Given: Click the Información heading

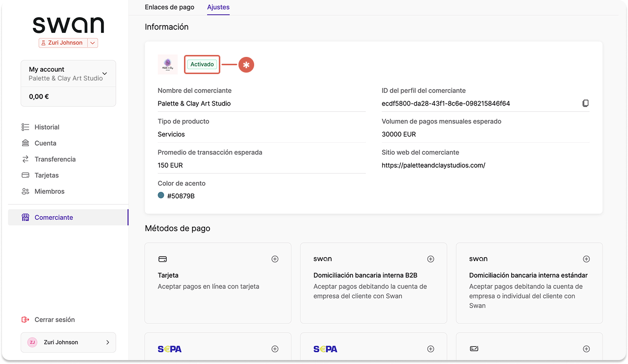Looking at the screenshot, I should [x=167, y=27].
